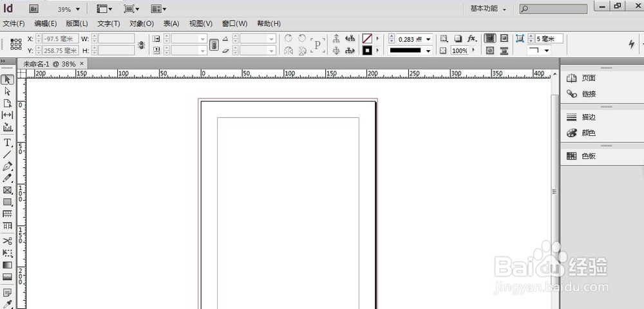Click rotate 90° counter-clockwise icon
Viewport: 644px width, 309px height.
pyautogui.click(x=302, y=38)
